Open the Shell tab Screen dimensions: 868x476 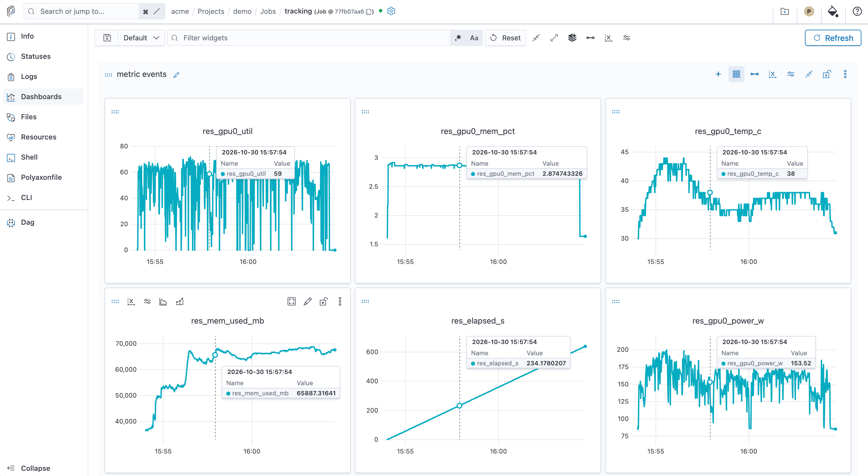pyautogui.click(x=44, y=157)
